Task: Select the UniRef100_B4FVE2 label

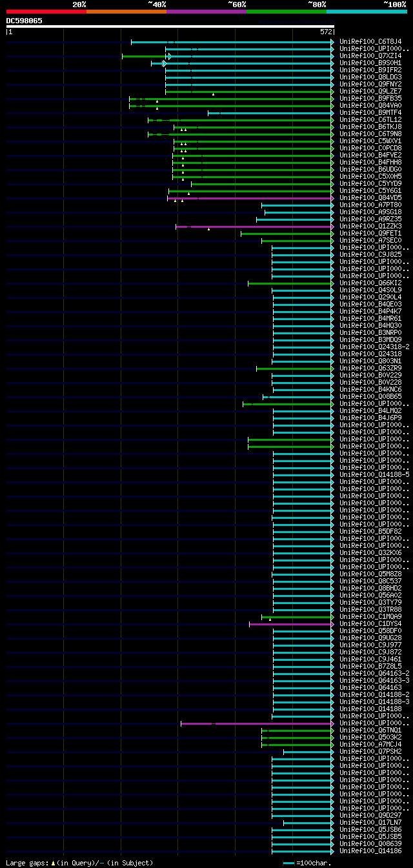Action: [370, 155]
